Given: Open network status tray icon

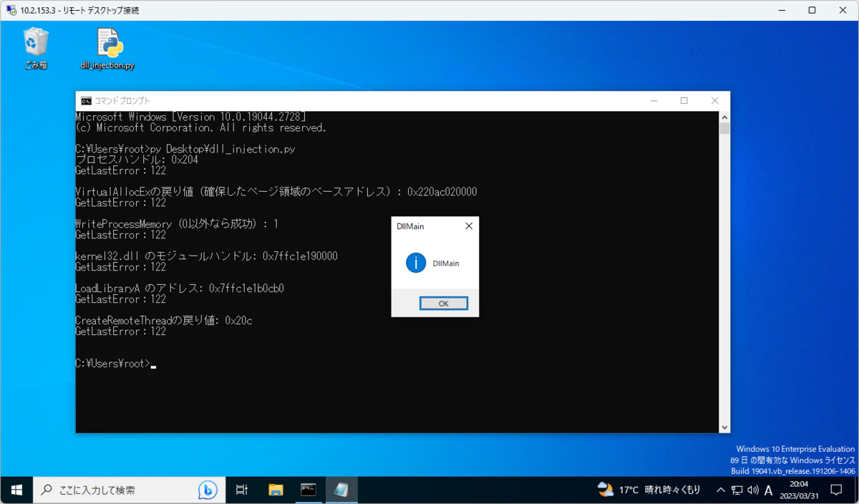Looking at the screenshot, I should (737, 490).
